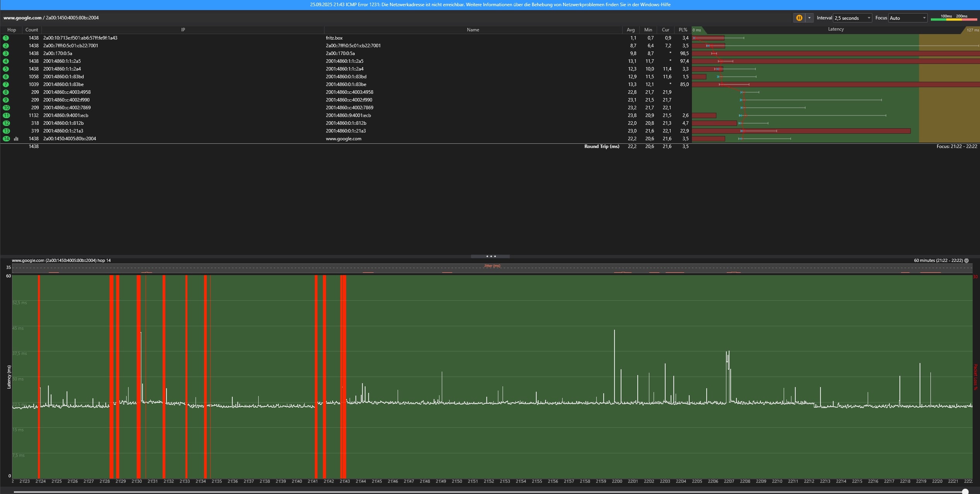
Task: Open the Focus Auto dropdown
Action: [907, 18]
